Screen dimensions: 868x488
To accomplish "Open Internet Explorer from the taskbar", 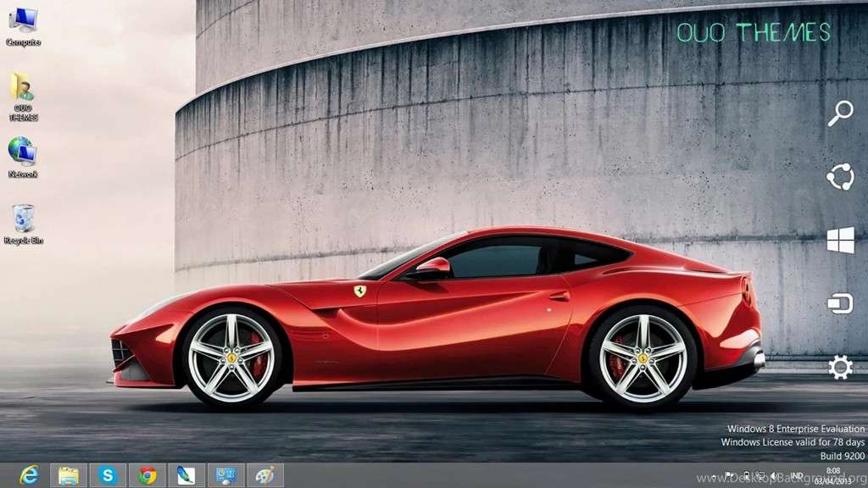I will (28, 475).
